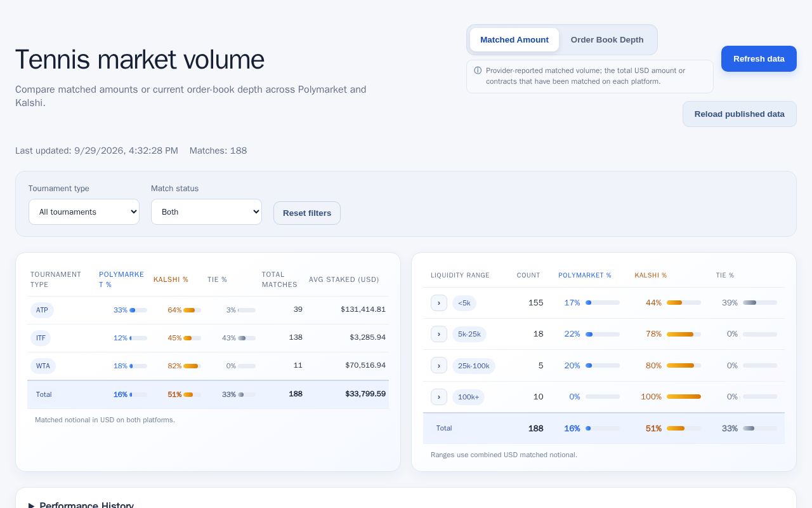Click the WTA average staked value $70,516.94

(365, 365)
